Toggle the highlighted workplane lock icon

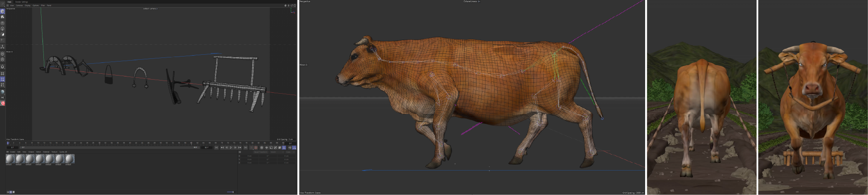pyautogui.click(x=3, y=79)
